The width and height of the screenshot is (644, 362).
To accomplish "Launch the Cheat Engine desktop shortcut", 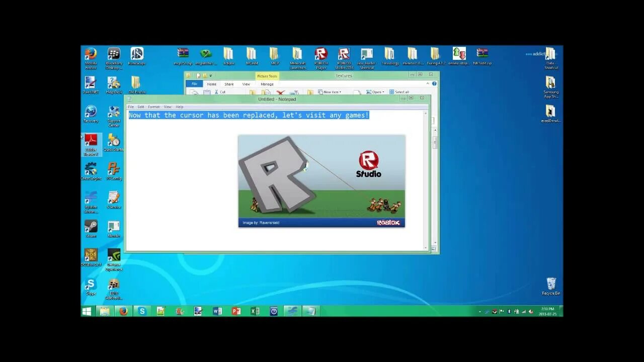I will (91, 171).
